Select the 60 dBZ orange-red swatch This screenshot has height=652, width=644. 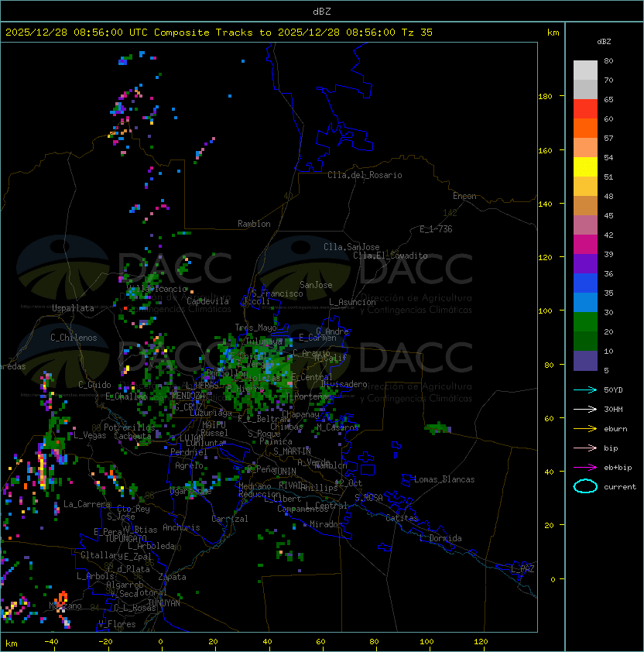(x=585, y=128)
